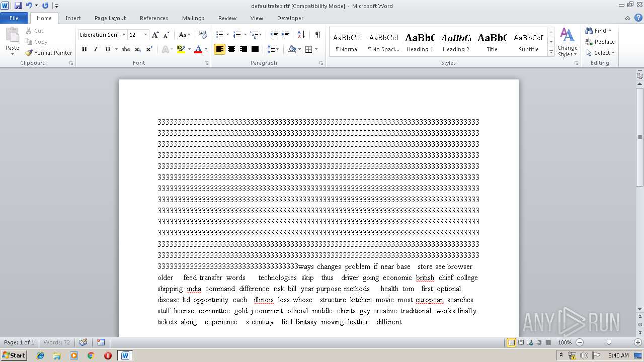
Task: Open the File tab
Action: (14, 18)
